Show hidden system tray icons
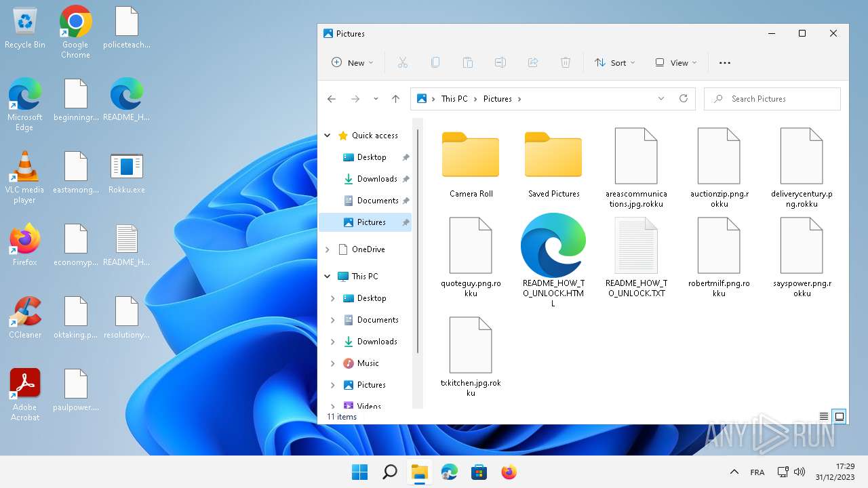 [734, 472]
